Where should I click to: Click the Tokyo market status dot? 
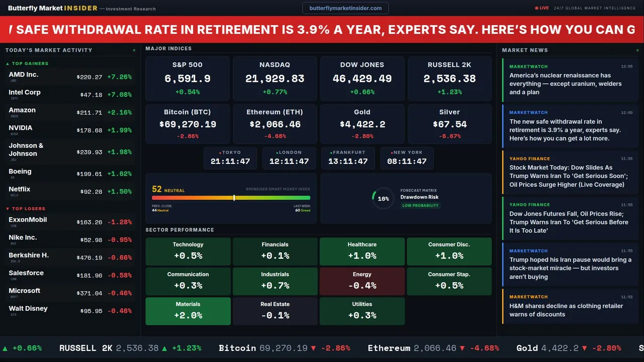click(220, 152)
